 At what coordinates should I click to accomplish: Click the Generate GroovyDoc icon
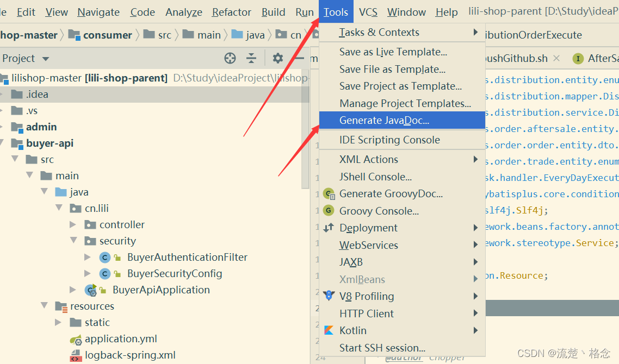pyautogui.click(x=329, y=193)
